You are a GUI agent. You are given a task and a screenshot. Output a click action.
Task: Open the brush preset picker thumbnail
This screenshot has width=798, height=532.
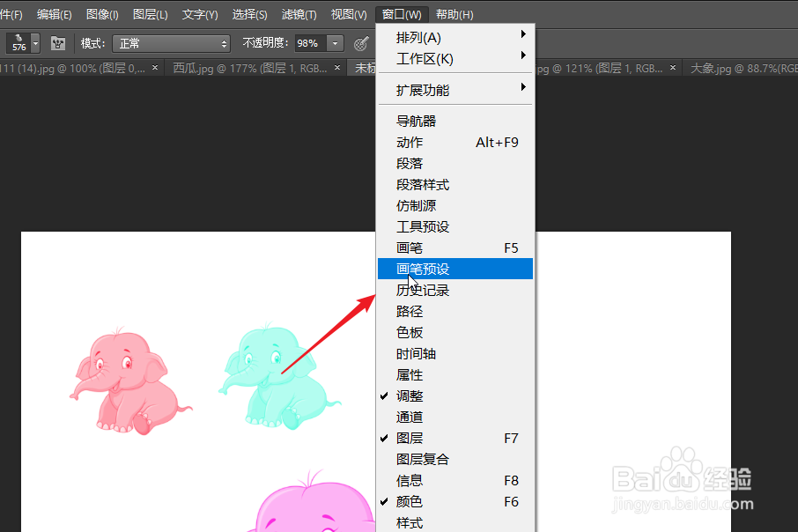coord(18,43)
